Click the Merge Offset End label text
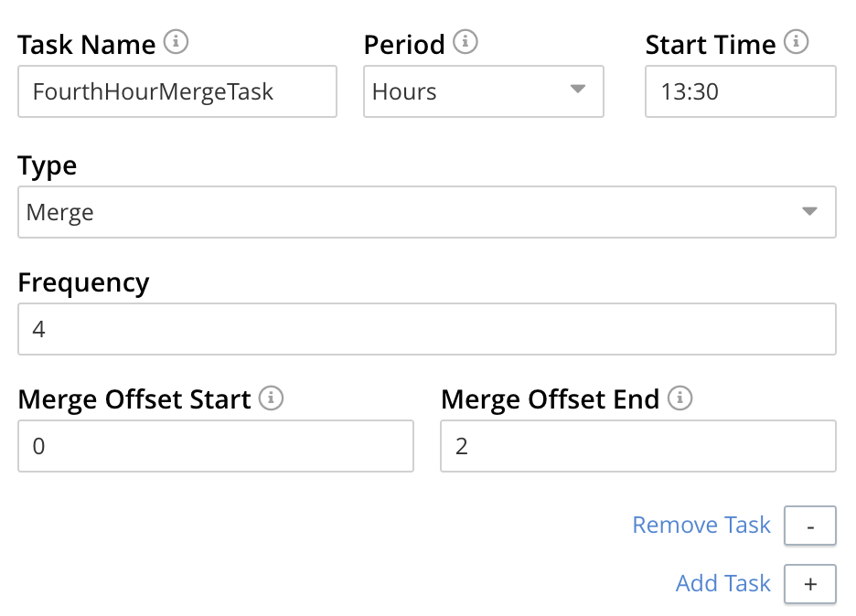 click(550, 399)
